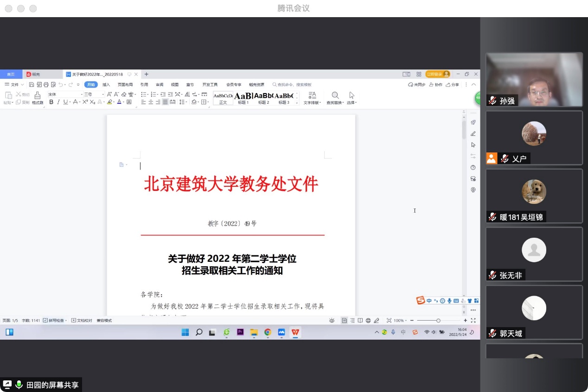
Task: Select justify text alignment icon
Action: click(x=165, y=102)
